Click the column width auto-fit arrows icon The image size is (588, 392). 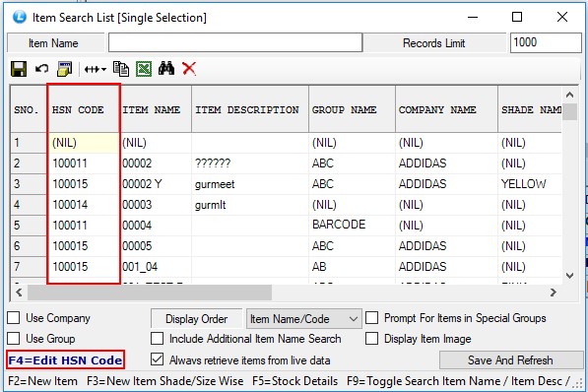pos(92,69)
